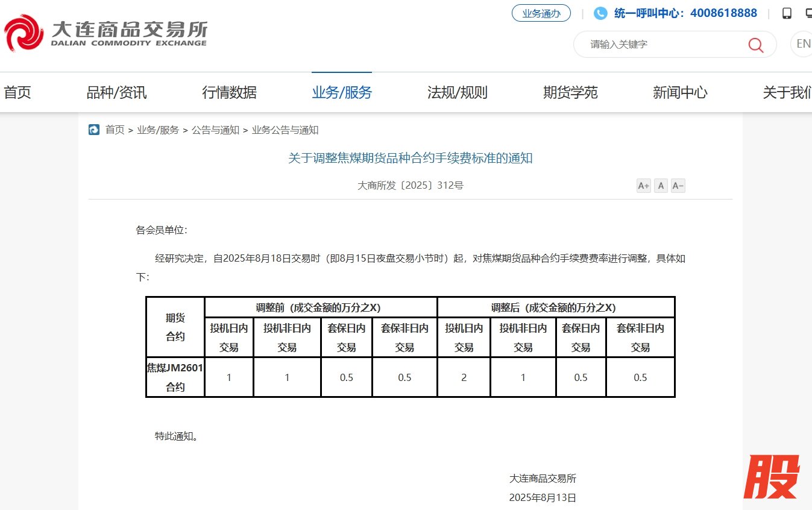
Task: Expand the 期货学苑 navigation menu
Action: coord(570,92)
